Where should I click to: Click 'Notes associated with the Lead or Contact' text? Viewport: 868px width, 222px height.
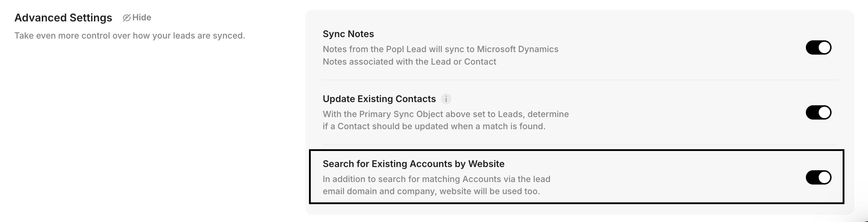coord(409,62)
